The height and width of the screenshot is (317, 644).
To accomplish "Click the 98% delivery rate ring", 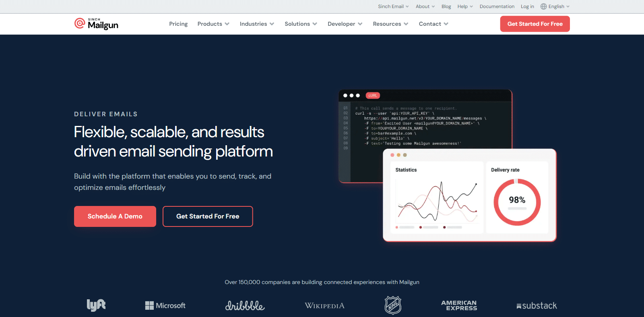I will [517, 202].
